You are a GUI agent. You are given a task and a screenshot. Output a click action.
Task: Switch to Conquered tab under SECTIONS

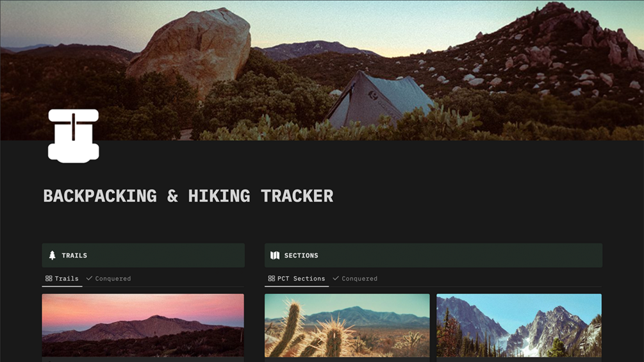tap(355, 279)
